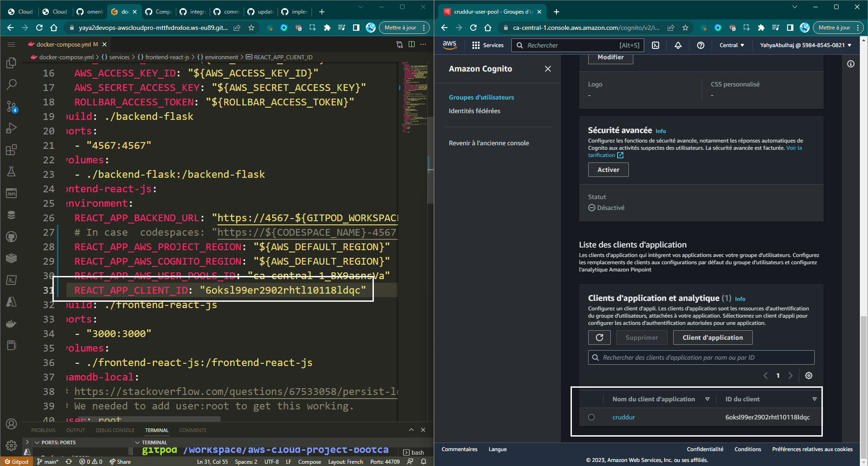Viewport: 868px width, 466px height.
Task: Click the Activer advanced security button
Action: [609, 170]
